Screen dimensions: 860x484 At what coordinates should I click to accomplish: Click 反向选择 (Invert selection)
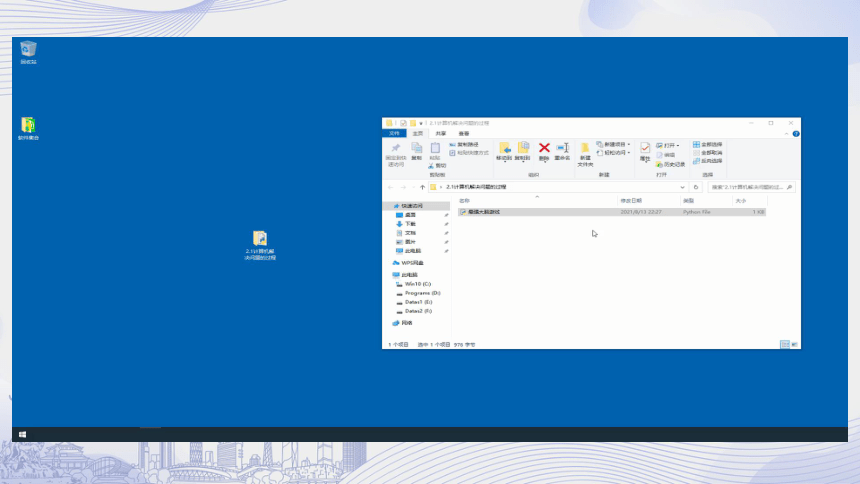coord(708,161)
